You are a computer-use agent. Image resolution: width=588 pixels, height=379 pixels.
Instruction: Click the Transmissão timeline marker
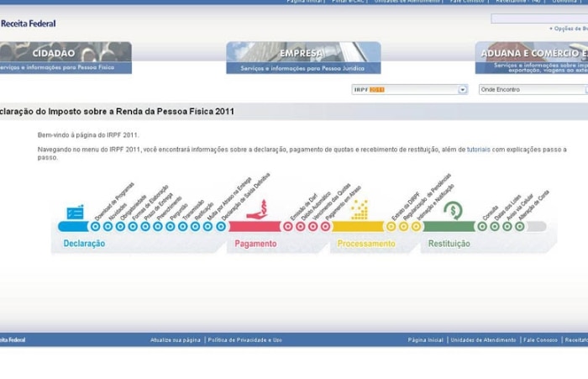pos(182,226)
